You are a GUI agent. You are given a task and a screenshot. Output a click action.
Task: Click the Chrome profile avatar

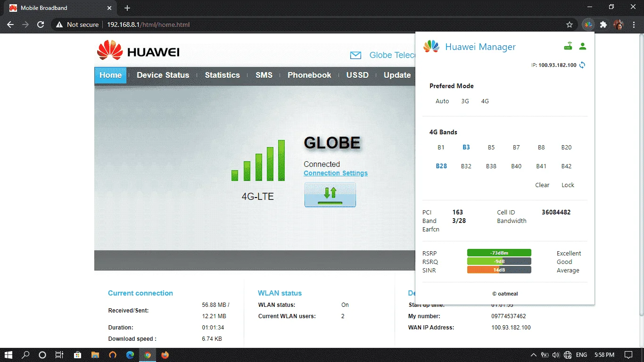coord(618,25)
